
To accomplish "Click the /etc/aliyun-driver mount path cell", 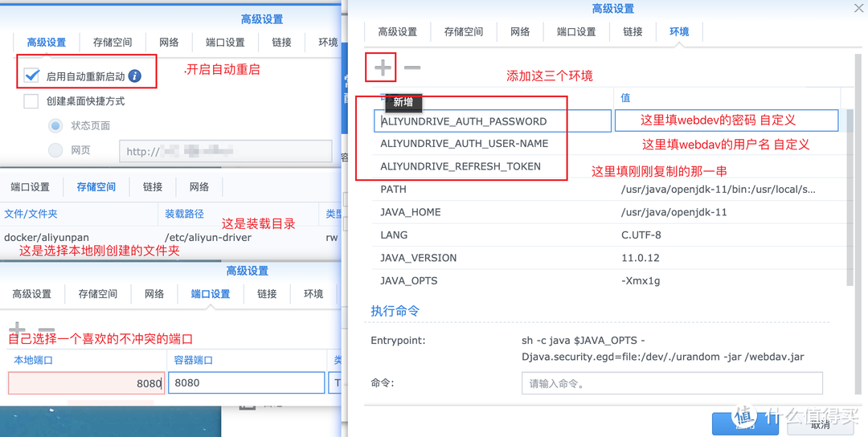I will [x=208, y=237].
